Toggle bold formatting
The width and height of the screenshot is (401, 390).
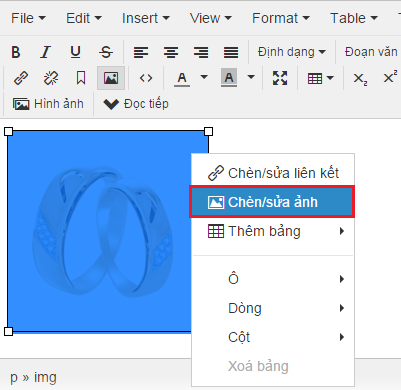click(x=16, y=52)
